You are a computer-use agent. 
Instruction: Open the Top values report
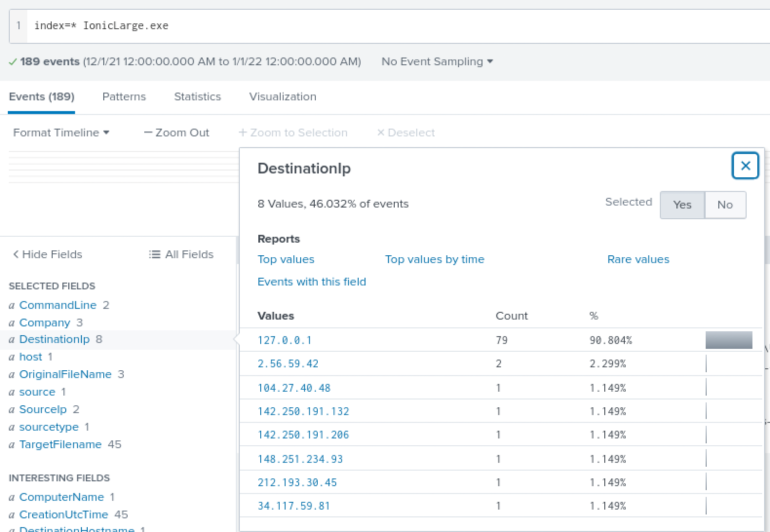click(286, 259)
